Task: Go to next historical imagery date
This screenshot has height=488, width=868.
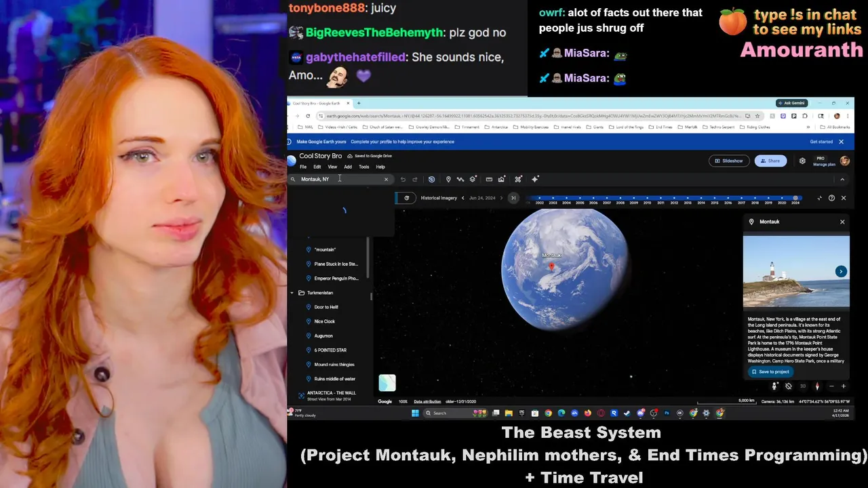Action: [x=501, y=198]
